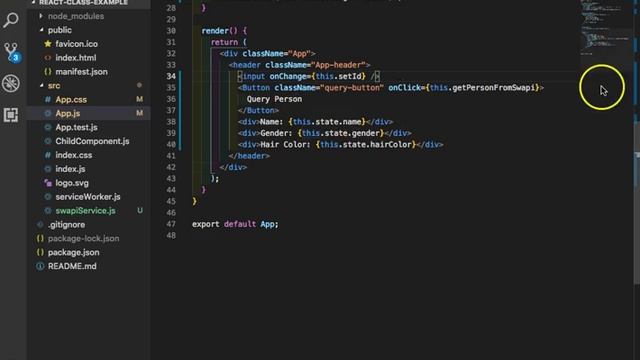The width and height of the screenshot is (640, 360).
Task: Open App.css file
Action: (71, 100)
